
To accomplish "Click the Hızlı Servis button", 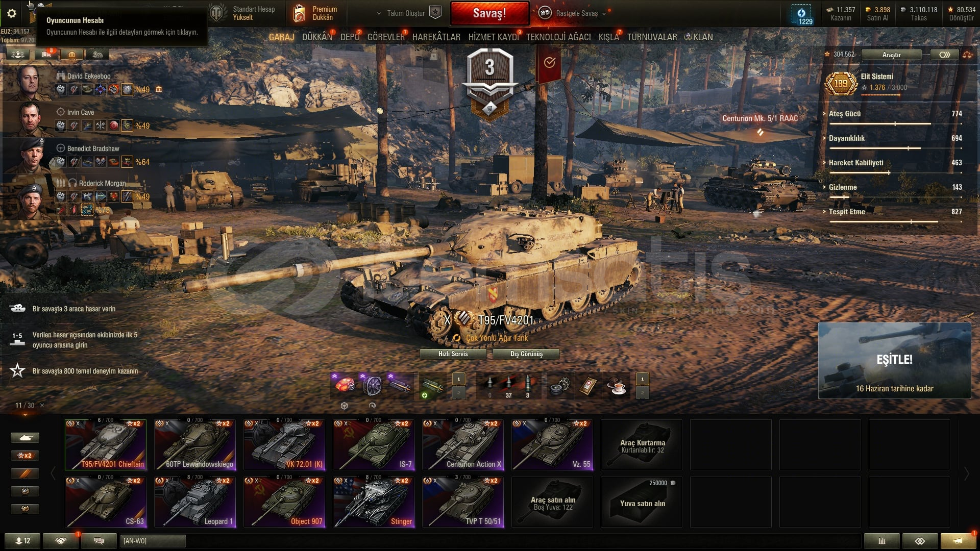I will click(x=453, y=354).
